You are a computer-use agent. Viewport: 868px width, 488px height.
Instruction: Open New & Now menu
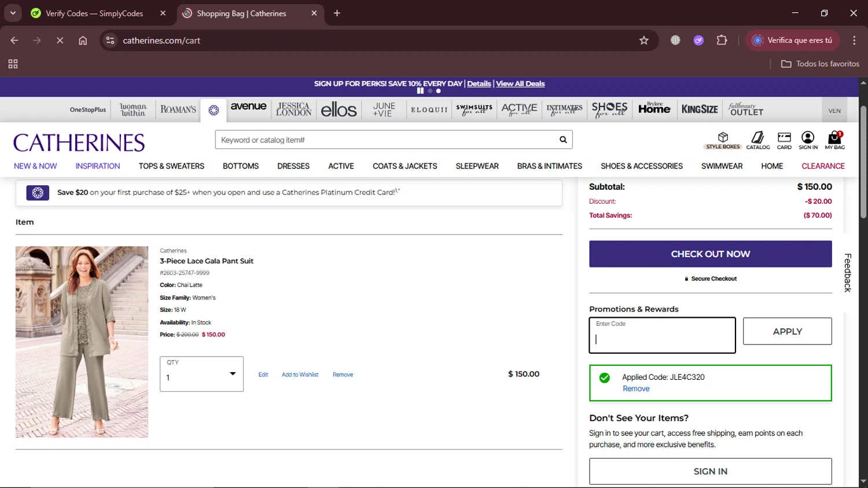coord(35,166)
